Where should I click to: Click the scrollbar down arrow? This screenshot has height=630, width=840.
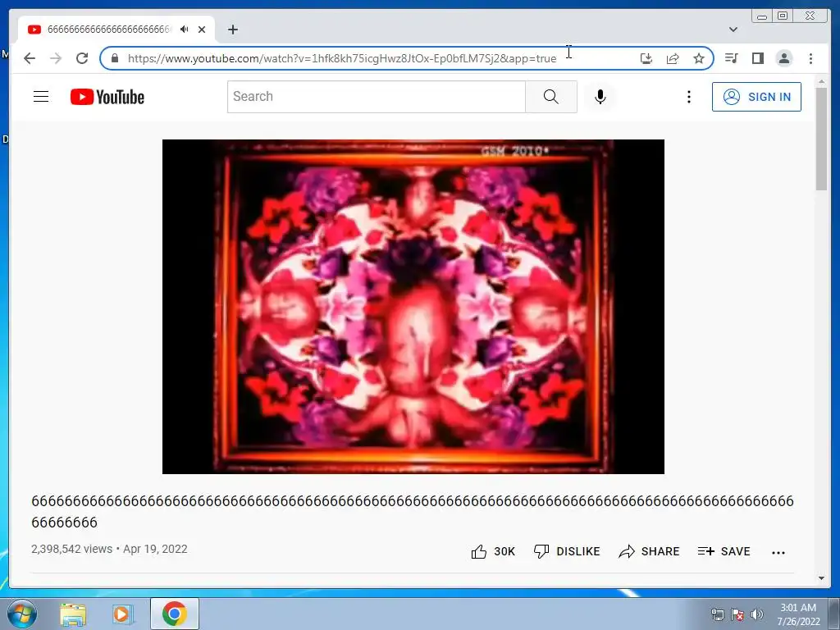pos(821,578)
